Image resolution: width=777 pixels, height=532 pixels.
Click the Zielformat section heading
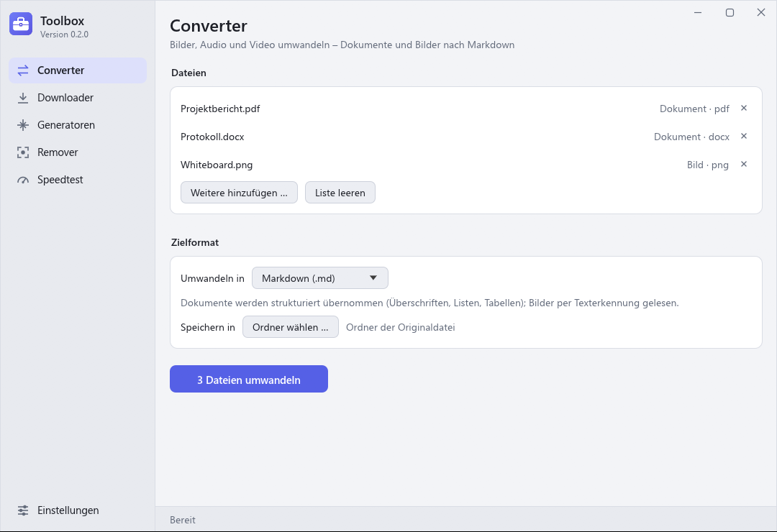click(195, 242)
